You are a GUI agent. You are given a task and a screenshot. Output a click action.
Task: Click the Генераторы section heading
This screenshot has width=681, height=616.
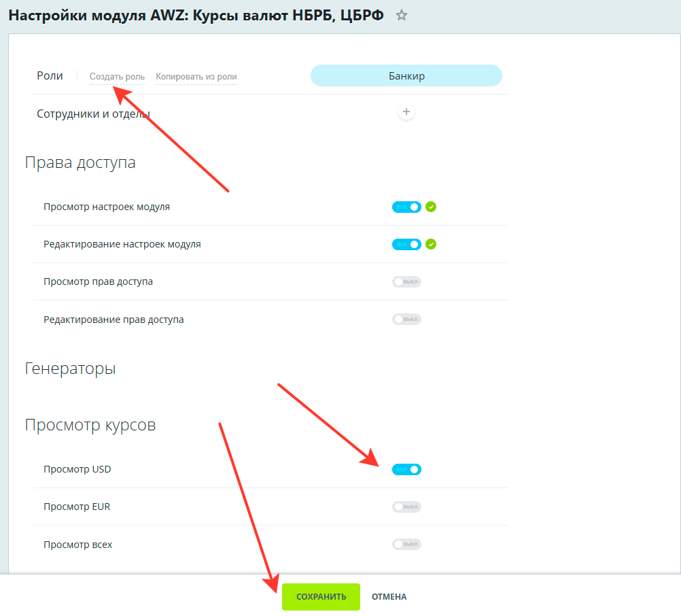coord(70,369)
